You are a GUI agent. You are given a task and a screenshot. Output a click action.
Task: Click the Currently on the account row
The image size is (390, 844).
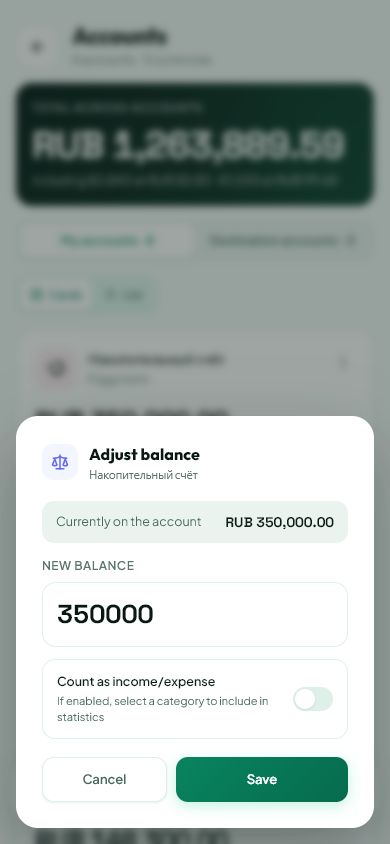point(195,522)
